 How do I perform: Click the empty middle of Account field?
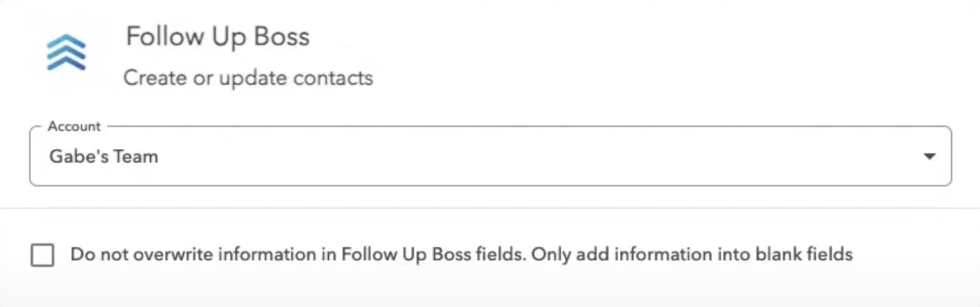(x=514, y=156)
